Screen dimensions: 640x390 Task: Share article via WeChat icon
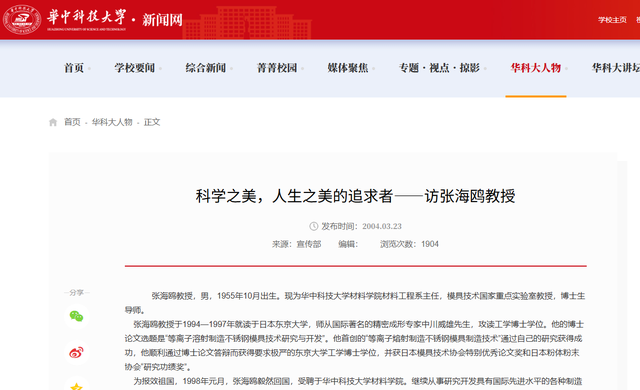[x=76, y=316]
